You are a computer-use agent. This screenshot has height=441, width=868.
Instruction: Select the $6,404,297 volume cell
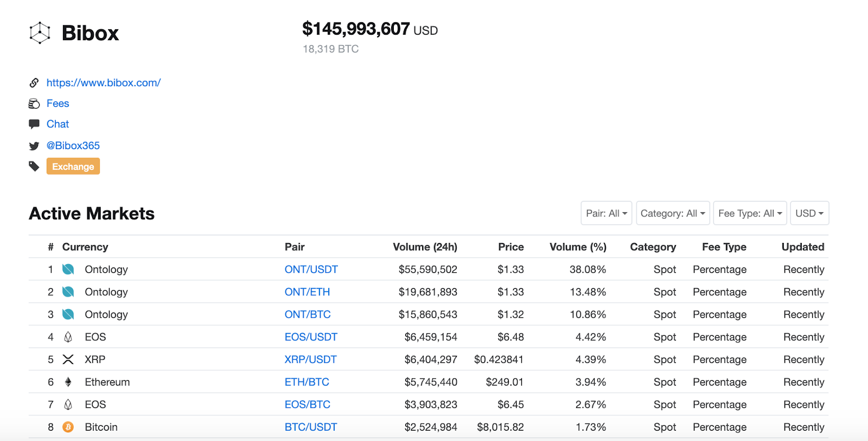click(431, 359)
